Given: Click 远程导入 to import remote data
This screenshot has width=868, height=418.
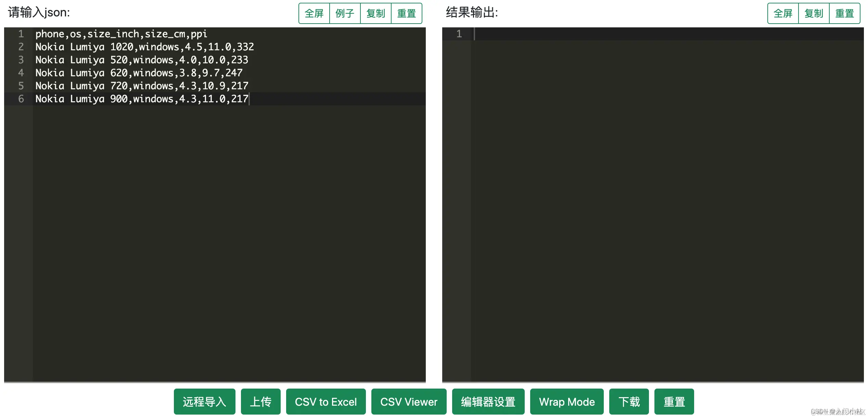Looking at the screenshot, I should (x=204, y=402).
